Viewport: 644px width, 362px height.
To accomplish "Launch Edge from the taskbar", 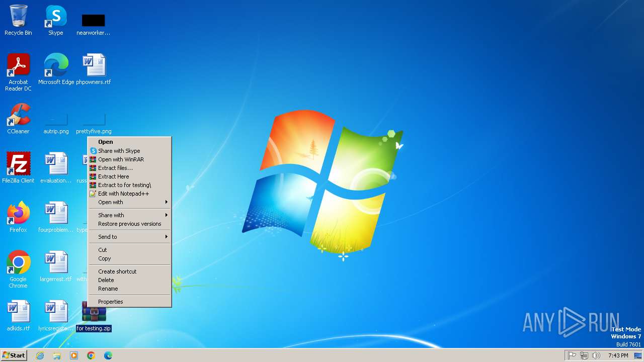I will coord(108,355).
